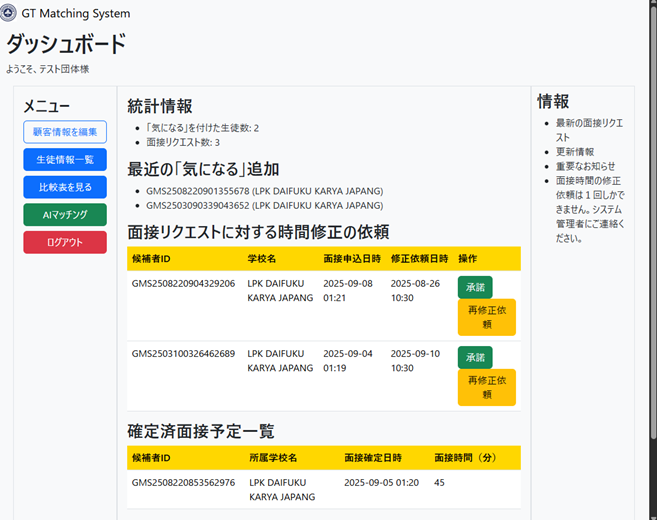Approve request for candidate GMS2508220904329206 with 承諾
657x520 pixels.
click(475, 287)
